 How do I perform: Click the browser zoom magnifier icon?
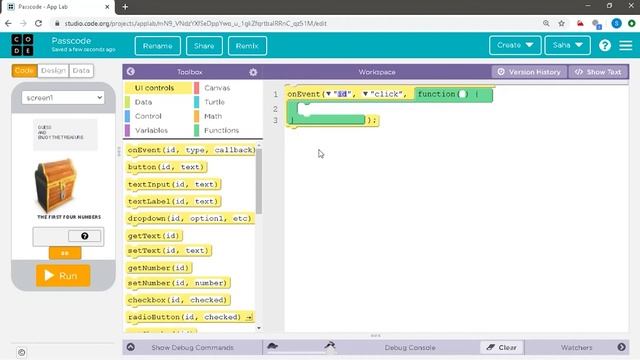546,23
